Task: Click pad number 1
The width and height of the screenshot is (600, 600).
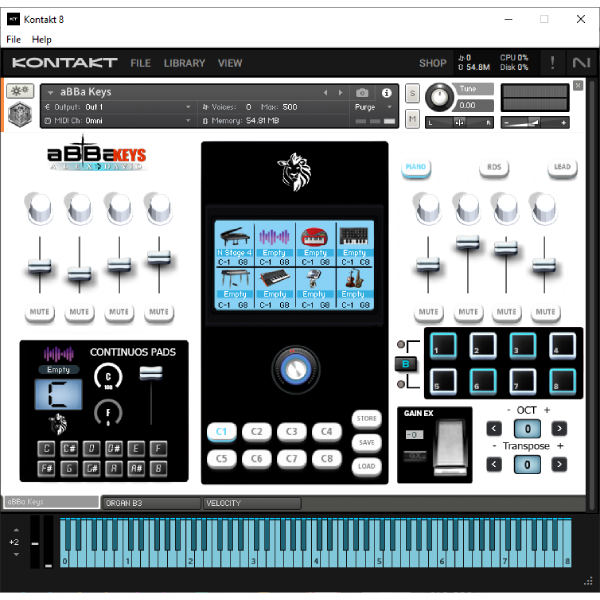Action: pos(443,346)
